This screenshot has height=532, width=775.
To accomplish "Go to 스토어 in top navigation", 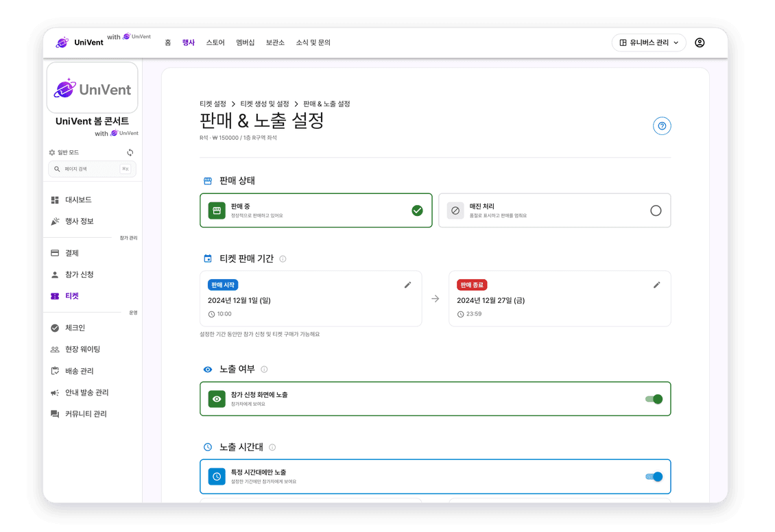I will [215, 43].
